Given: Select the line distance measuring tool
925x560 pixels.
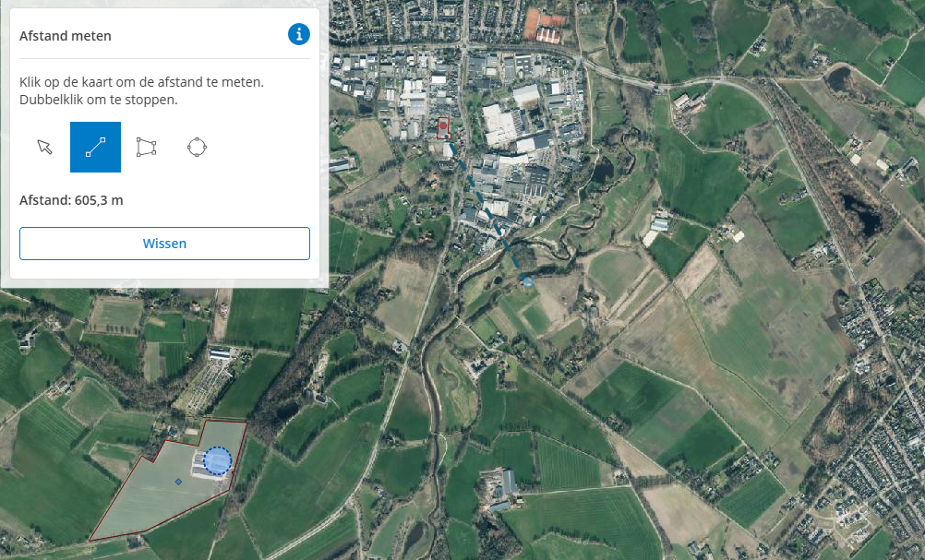Looking at the screenshot, I should (x=96, y=147).
